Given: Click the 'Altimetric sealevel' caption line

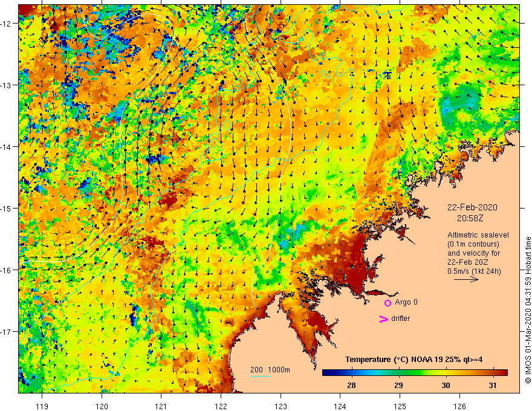Looking at the screenshot, I should pos(478,235).
